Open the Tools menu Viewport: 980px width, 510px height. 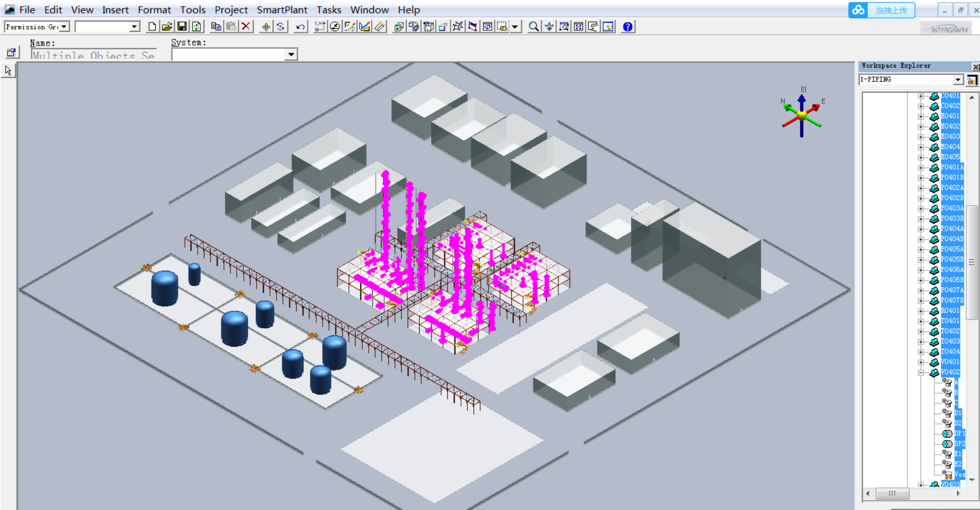pos(193,10)
